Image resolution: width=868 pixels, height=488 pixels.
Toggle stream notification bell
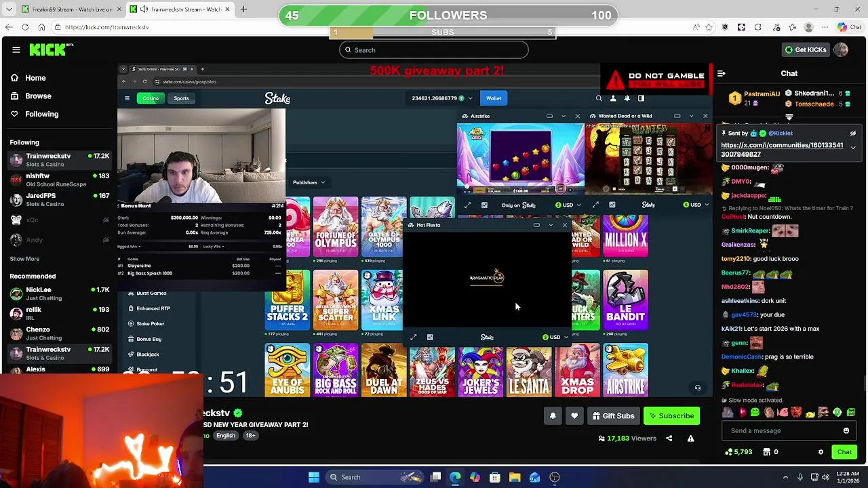tap(553, 415)
